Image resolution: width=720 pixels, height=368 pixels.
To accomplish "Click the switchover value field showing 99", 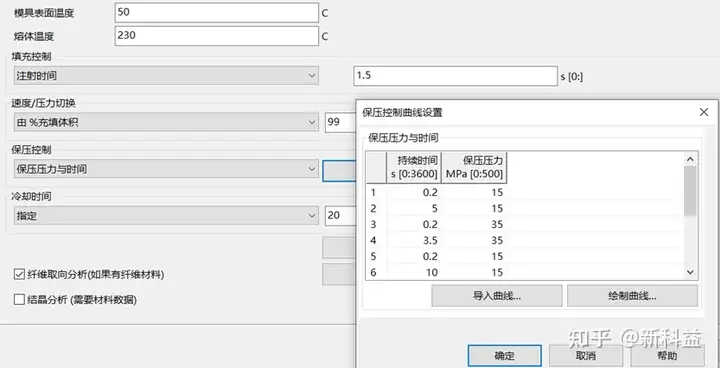I will click(341, 123).
